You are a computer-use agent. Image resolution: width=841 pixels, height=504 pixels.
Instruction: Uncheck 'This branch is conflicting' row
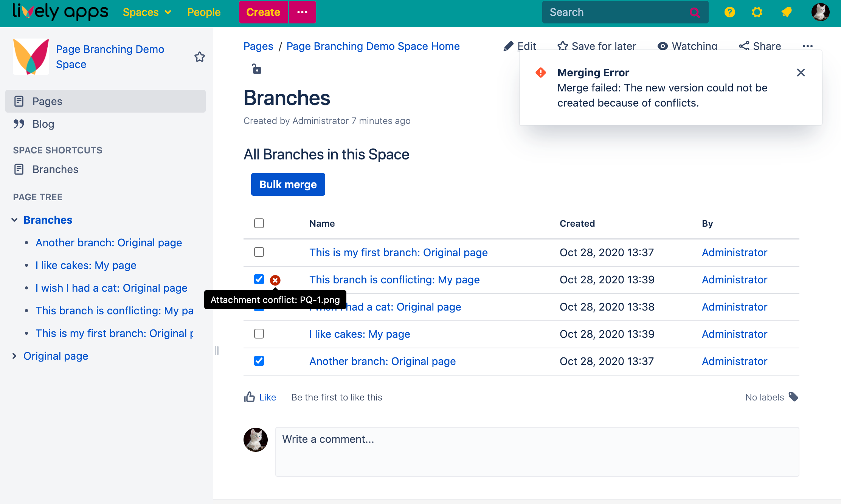[x=259, y=279]
